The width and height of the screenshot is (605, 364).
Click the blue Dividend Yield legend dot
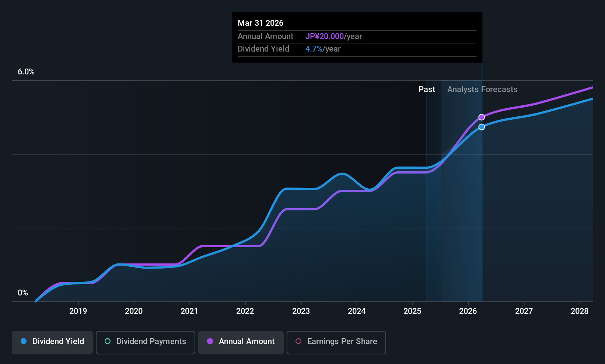tap(24, 341)
